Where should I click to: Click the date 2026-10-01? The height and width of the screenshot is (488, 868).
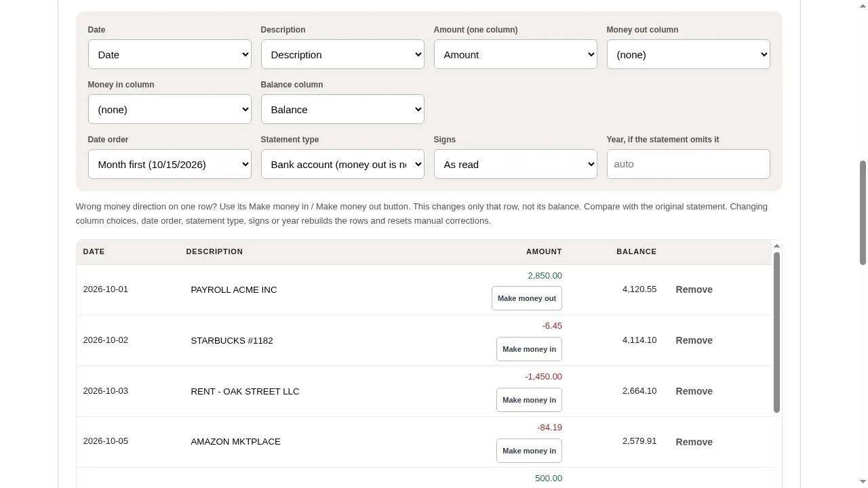coord(105,289)
